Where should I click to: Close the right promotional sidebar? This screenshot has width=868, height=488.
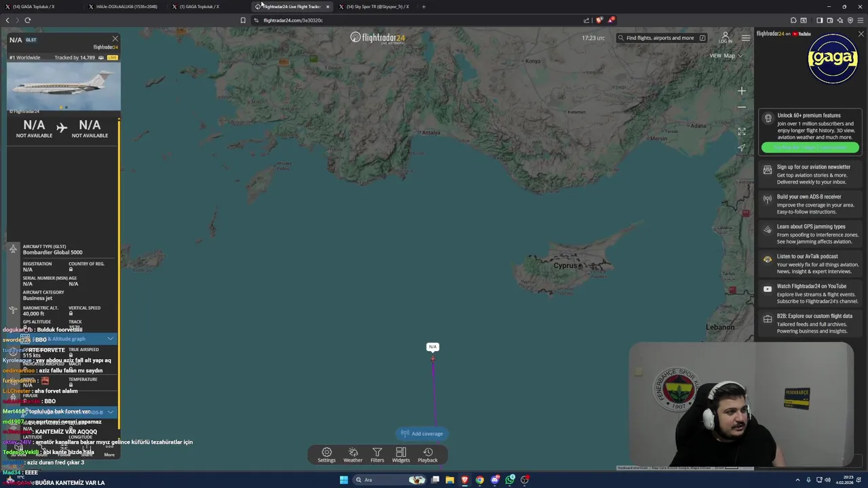pos(861,34)
